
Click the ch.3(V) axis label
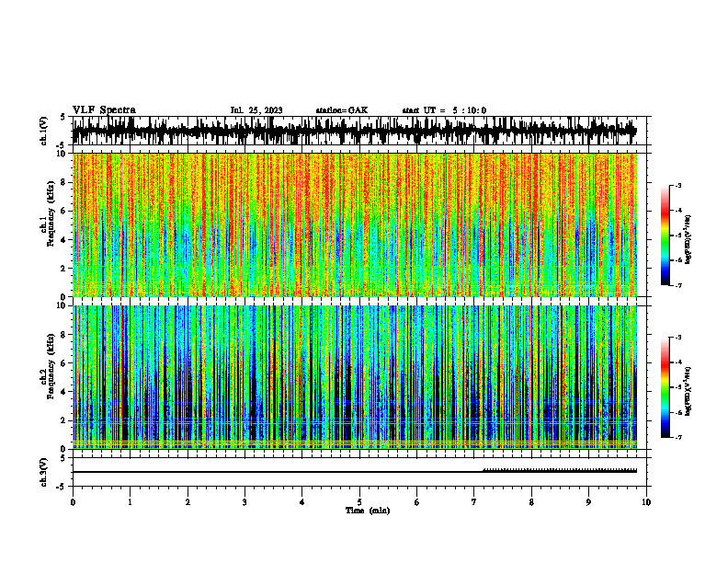[x=43, y=472]
